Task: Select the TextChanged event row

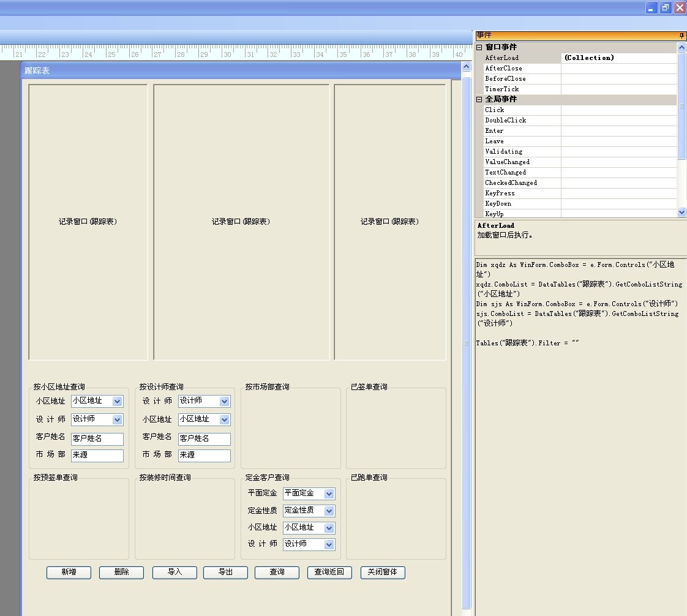Action: [580, 173]
